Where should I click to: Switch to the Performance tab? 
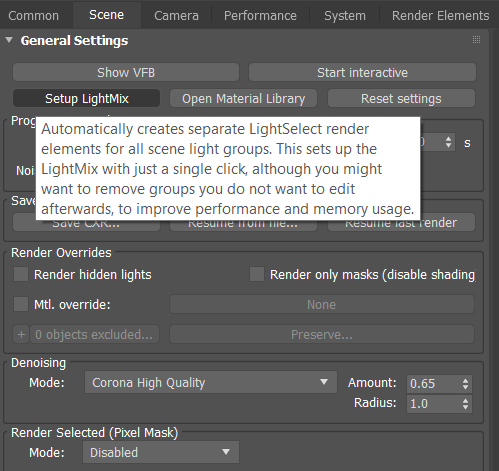(x=260, y=16)
